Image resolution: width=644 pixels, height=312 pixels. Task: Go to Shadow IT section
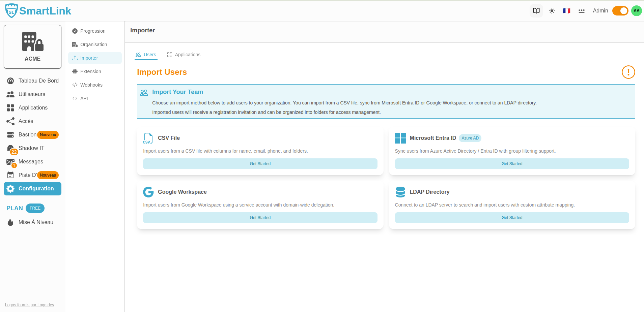[x=31, y=148]
